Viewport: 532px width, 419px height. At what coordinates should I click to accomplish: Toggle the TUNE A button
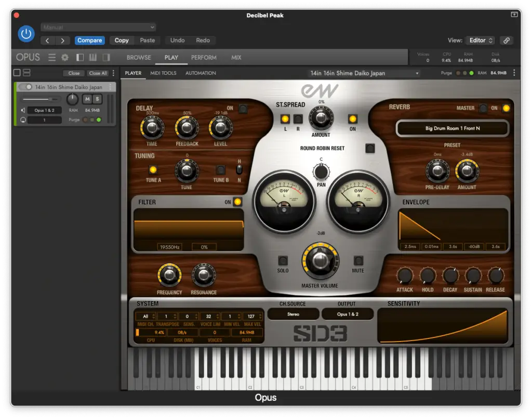tap(153, 169)
